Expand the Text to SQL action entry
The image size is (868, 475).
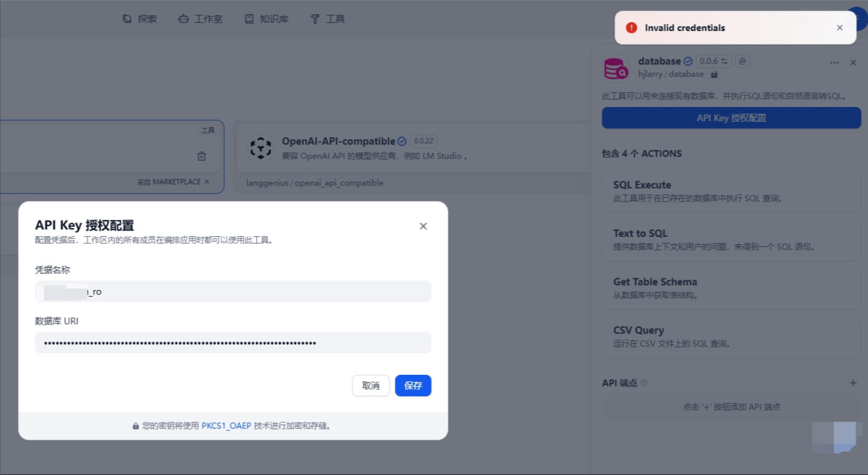tap(731, 239)
